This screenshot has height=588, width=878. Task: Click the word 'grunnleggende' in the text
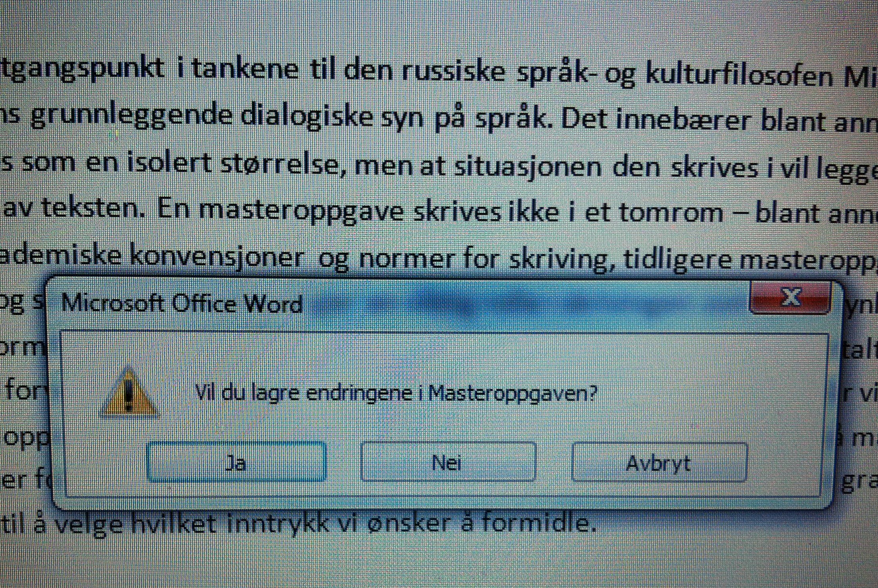tap(131, 116)
